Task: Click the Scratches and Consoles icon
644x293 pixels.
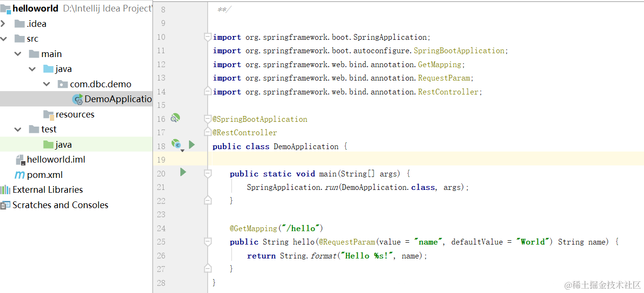Action: click(5, 205)
